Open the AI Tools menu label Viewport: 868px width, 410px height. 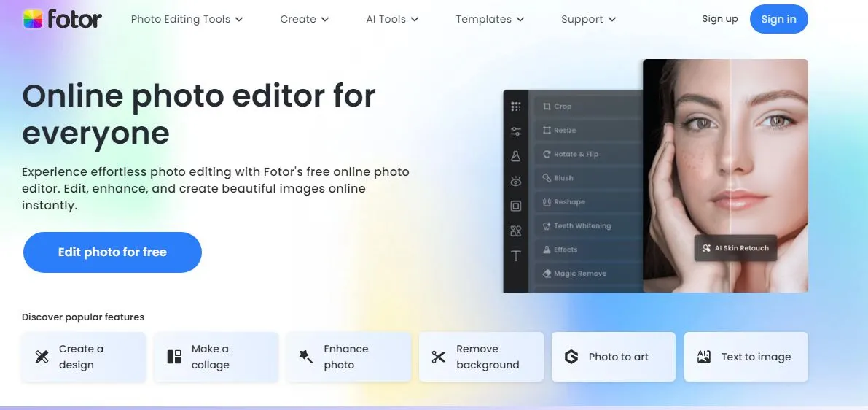click(x=386, y=20)
